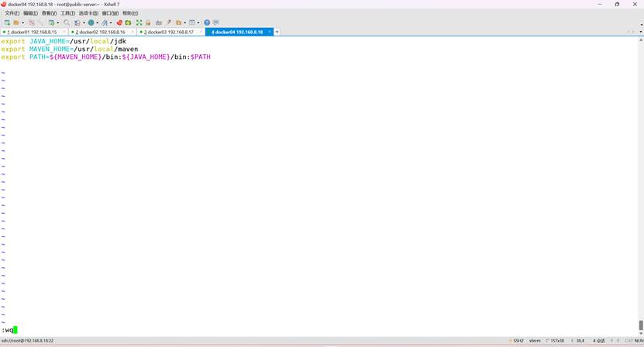Image resolution: width=644 pixels, height=347 pixels.
Task: Click the teal globe encoding icon
Action: [91, 22]
